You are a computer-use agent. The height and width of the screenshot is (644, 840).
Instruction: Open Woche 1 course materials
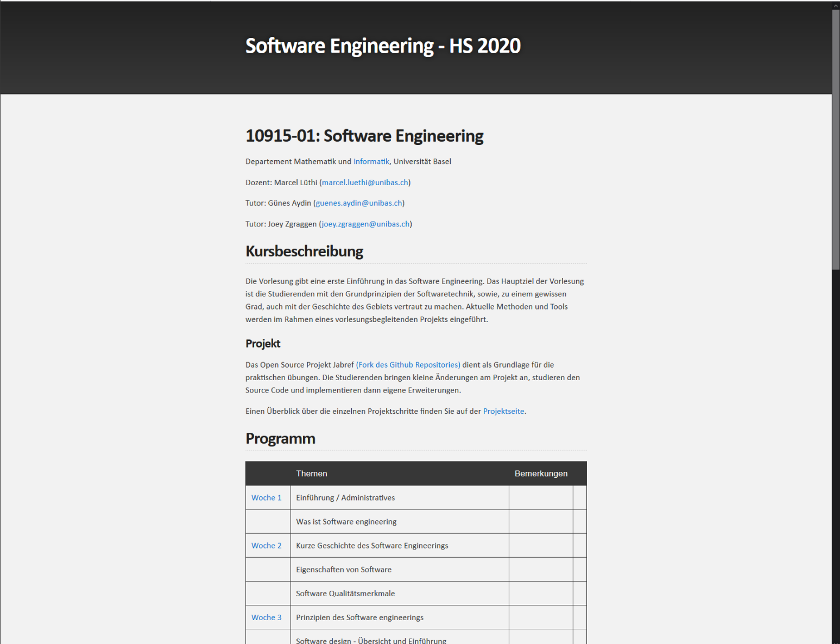click(x=266, y=497)
